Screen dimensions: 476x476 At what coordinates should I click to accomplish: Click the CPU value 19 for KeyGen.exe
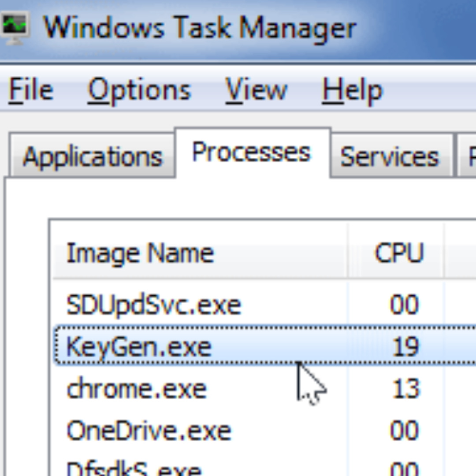pos(405,347)
